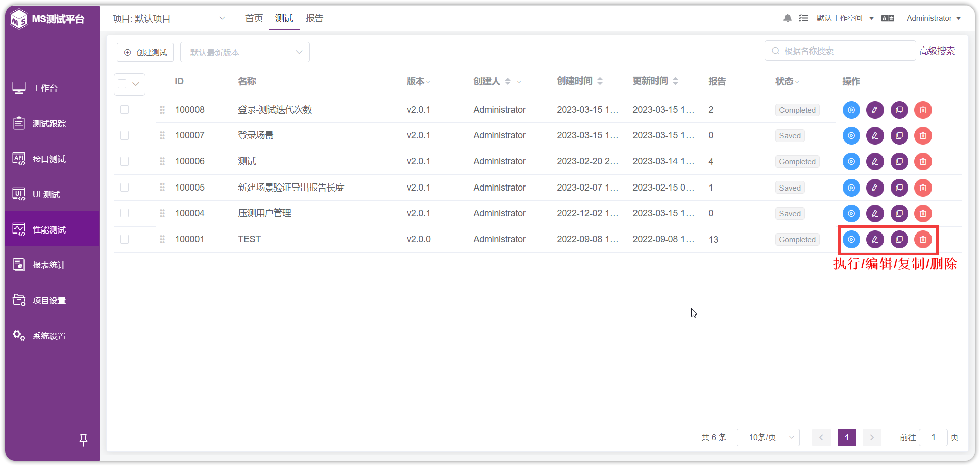Tick checkbox for row 100008
This screenshot has width=980, height=466.
124,110
